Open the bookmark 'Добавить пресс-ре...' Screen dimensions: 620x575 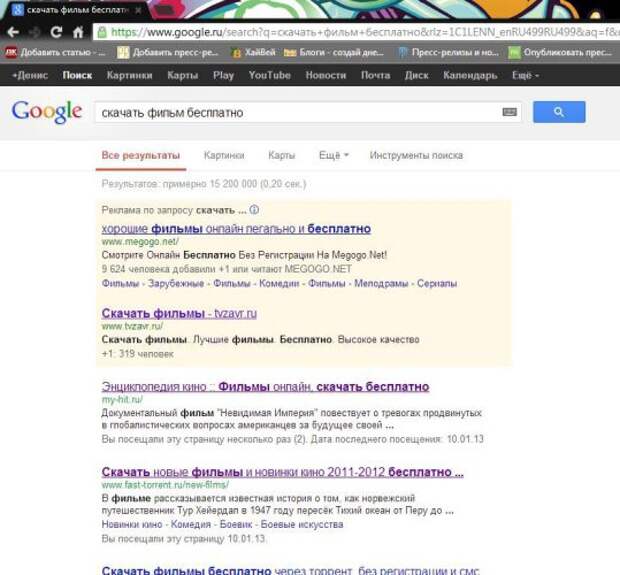pyautogui.click(x=168, y=52)
